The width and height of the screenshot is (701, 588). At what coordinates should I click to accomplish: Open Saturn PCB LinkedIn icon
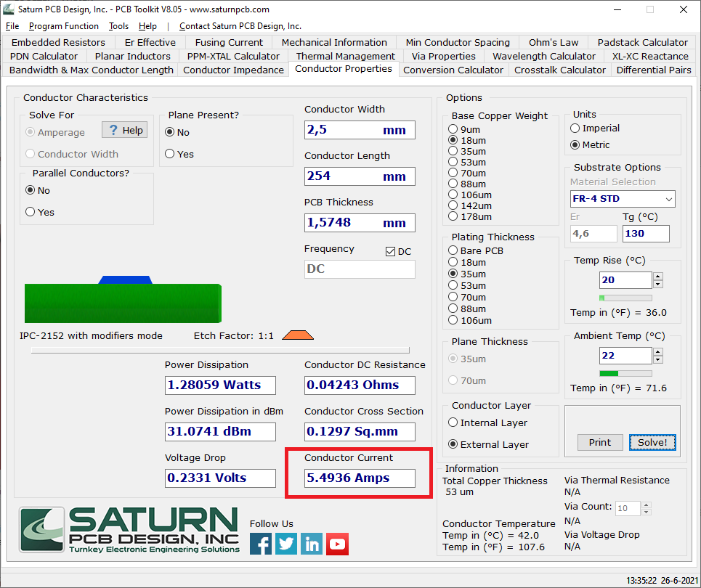tap(312, 544)
